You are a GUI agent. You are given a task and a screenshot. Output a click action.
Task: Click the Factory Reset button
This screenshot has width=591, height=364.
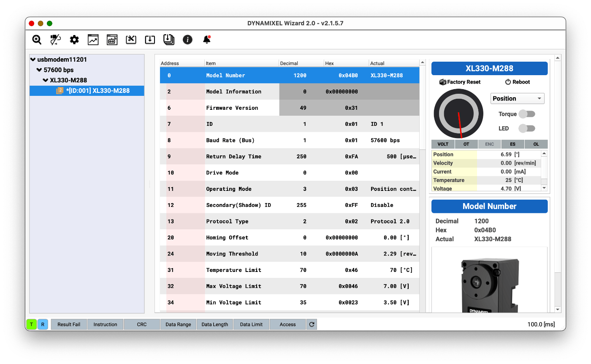460,82
